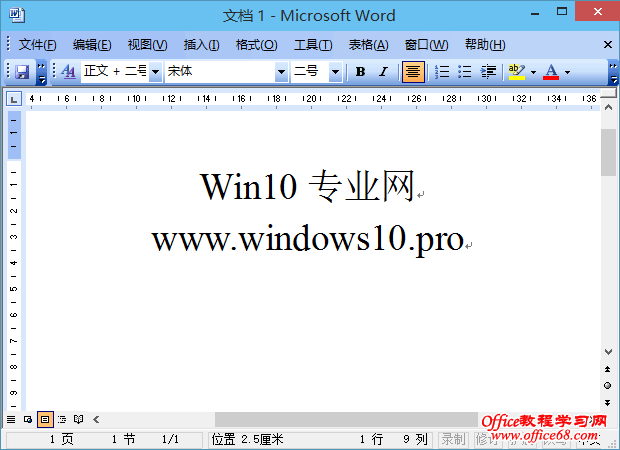
Task: Open the 编辑(E) menu
Action: (x=92, y=45)
